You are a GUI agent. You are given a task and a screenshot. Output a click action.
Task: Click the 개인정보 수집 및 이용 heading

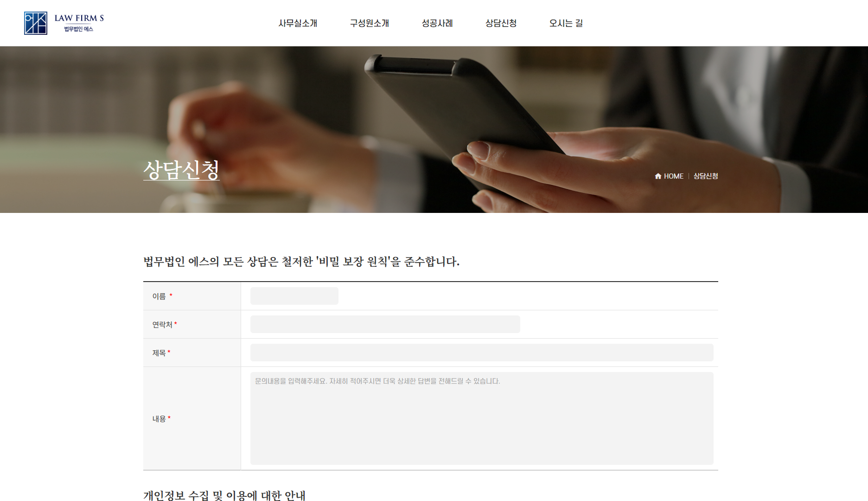[224, 495]
